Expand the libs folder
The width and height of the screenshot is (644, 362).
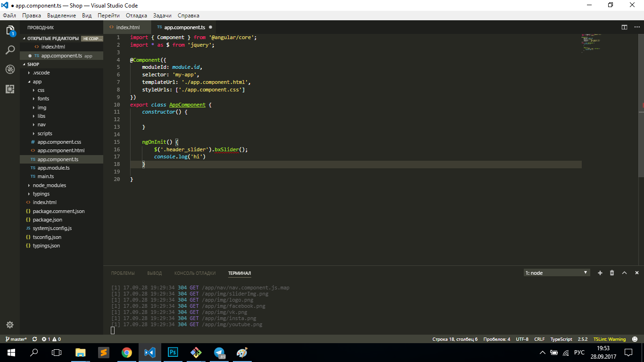point(61,116)
